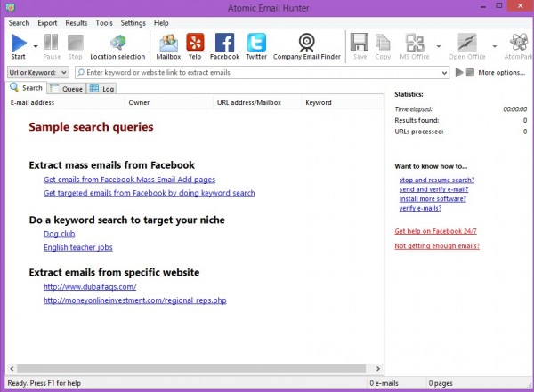
Task: Select the Facebook extractor icon
Action: (224, 42)
